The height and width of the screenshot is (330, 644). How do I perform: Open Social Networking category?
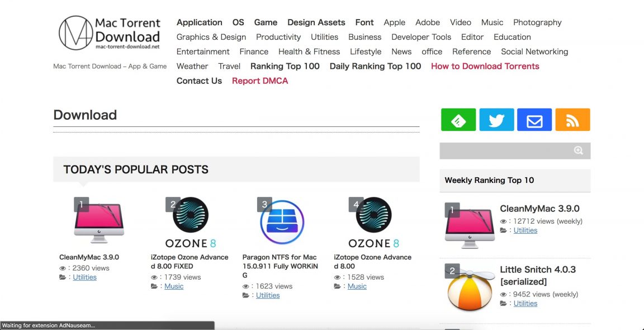click(534, 52)
